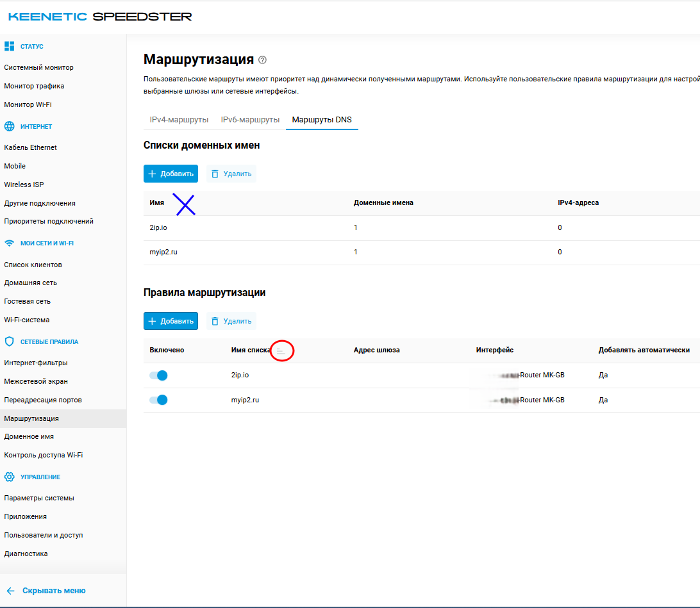Click the Keenetic Speedster logo
This screenshot has height=608, width=700.
coord(100,17)
